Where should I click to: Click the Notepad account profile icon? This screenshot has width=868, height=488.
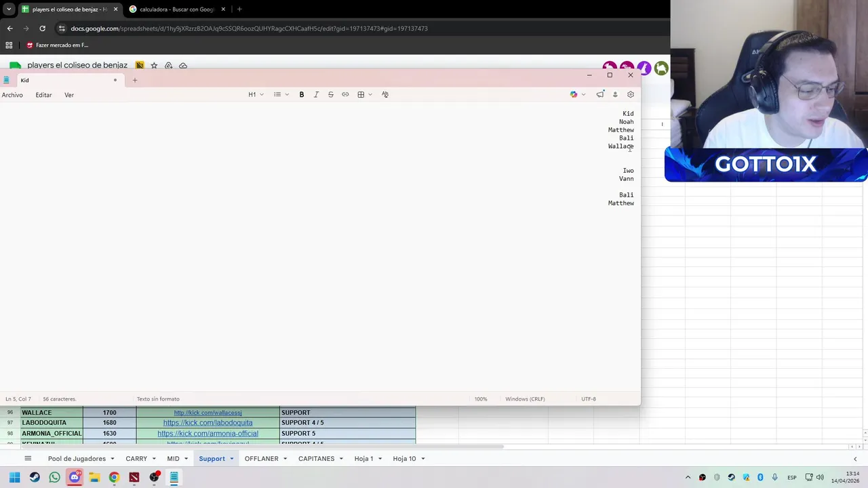[615, 94]
